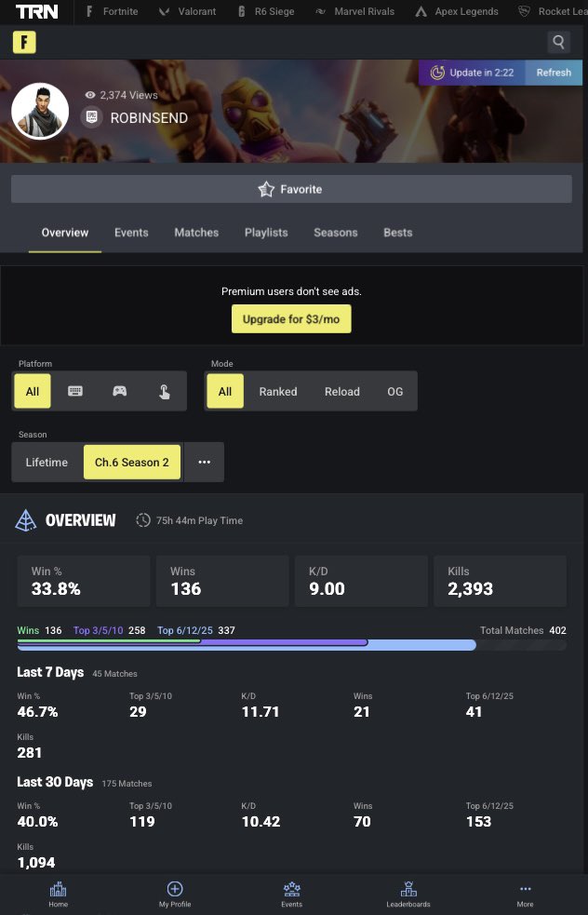Image resolution: width=588 pixels, height=915 pixels.
Task: Select touch platform filter
Action: coord(164,391)
